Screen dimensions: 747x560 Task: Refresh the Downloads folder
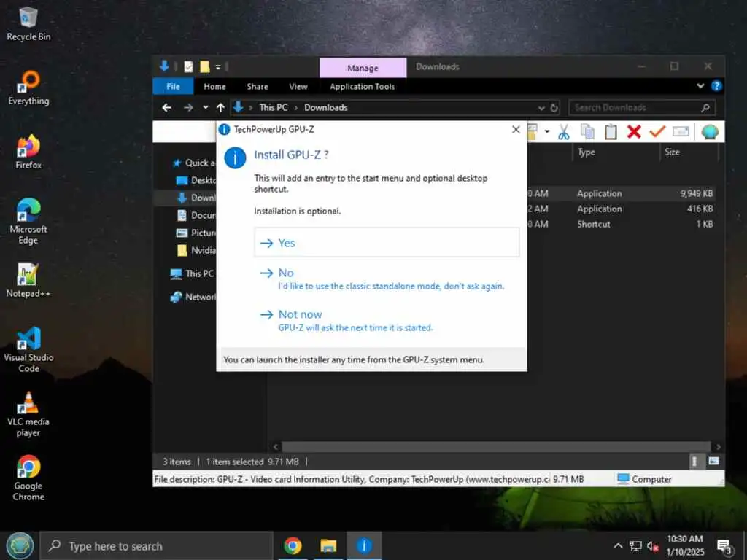[554, 108]
